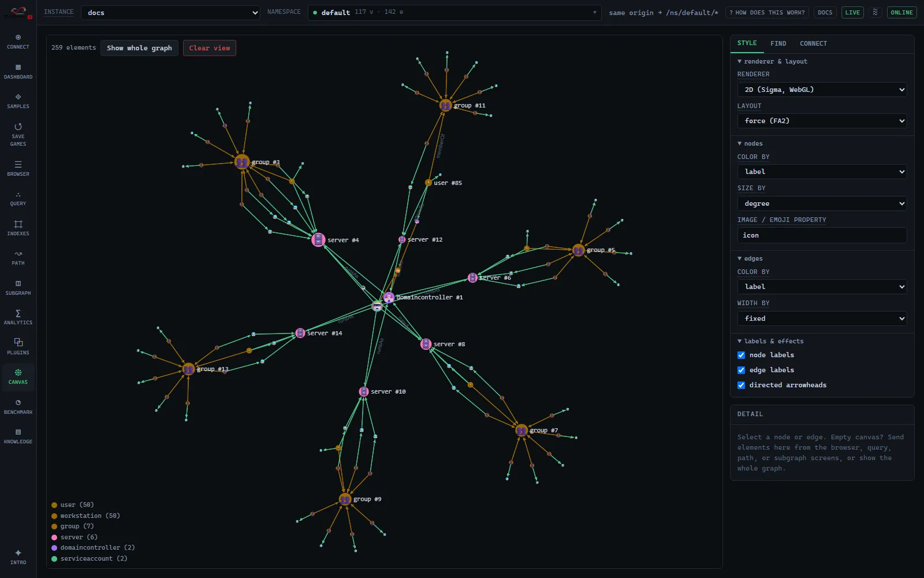Select the group #7 node
924x578 pixels.
click(521, 430)
